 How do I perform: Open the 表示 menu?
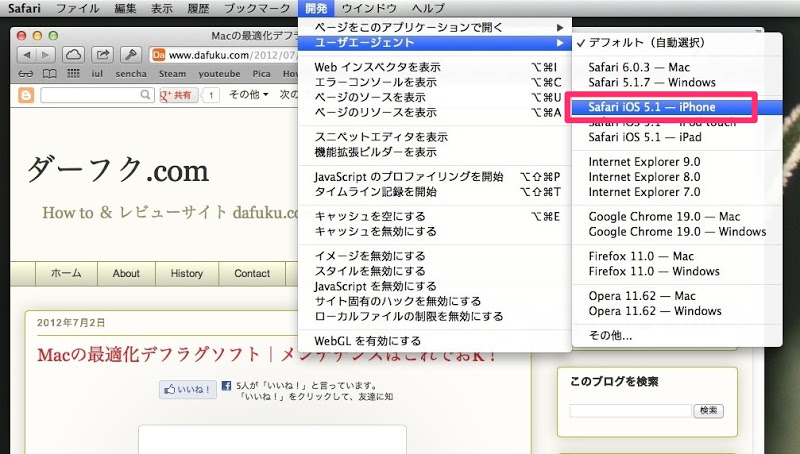pos(162,8)
